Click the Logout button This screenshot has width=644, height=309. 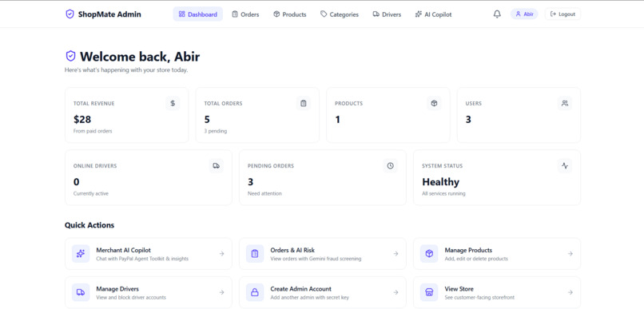563,14
